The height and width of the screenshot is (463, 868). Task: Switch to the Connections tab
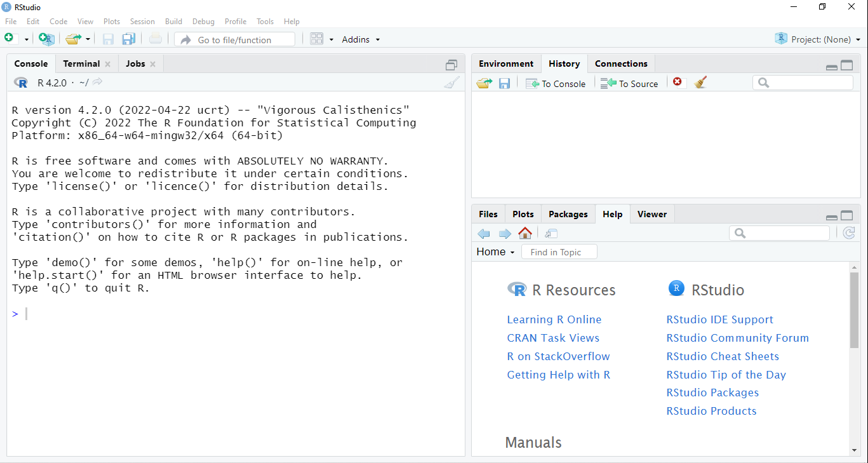coord(621,64)
